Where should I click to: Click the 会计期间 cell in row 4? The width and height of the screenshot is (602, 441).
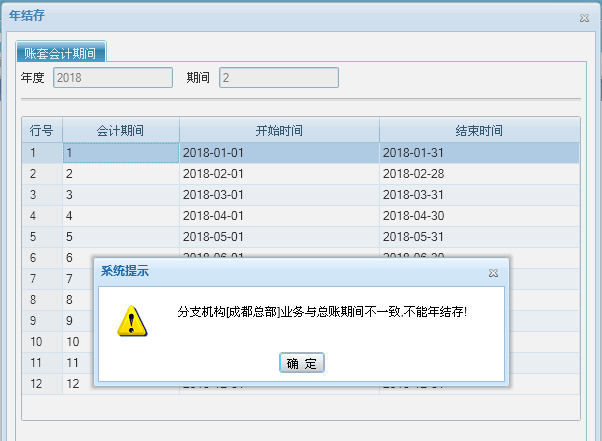point(121,216)
